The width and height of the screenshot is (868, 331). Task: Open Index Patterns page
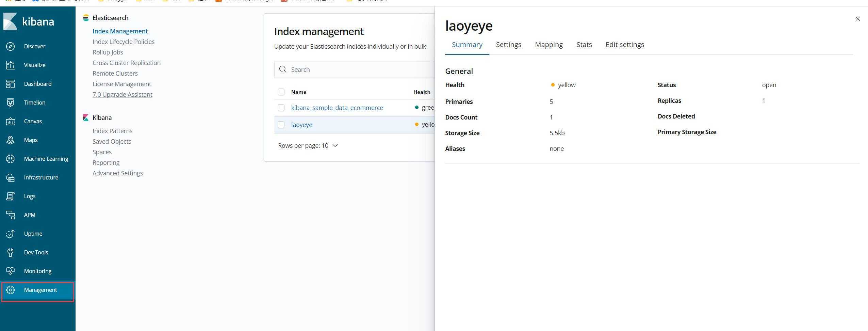112,131
